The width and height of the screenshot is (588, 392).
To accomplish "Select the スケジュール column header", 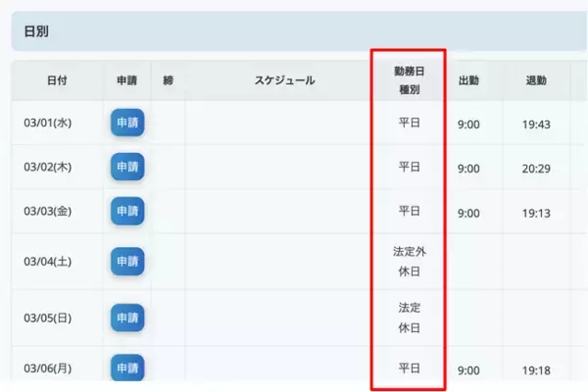I will (284, 80).
